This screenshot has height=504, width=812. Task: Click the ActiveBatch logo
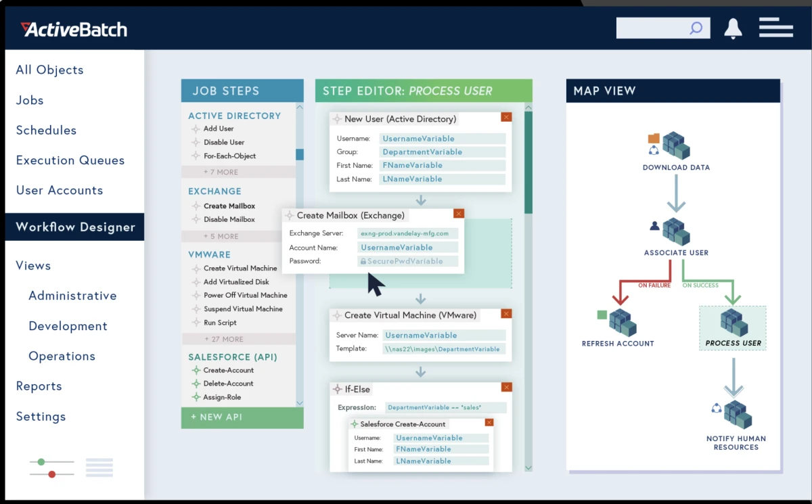click(74, 29)
